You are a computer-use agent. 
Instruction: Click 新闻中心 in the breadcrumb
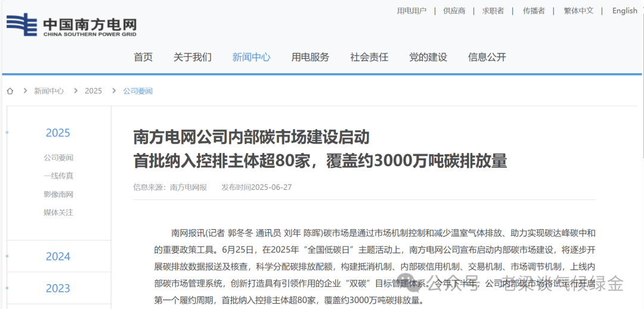[49, 91]
